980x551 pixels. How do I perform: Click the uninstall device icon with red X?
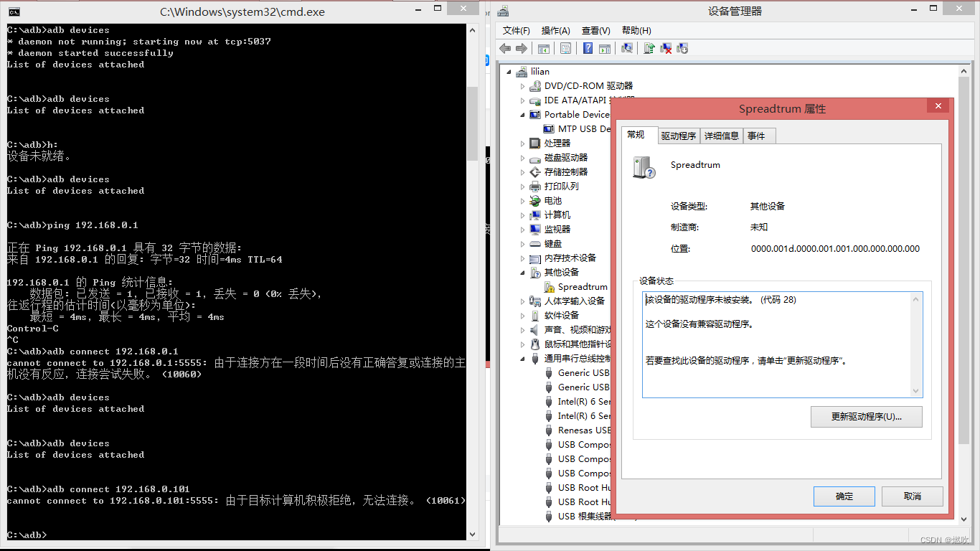pos(666,48)
